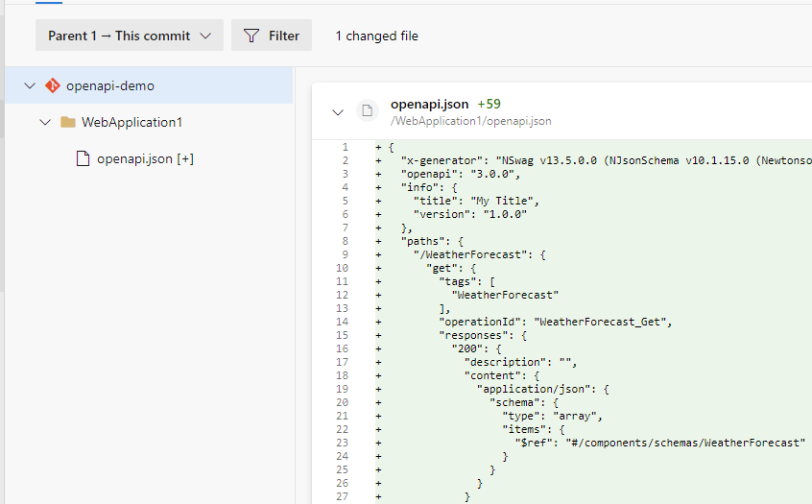Click the "application/json": { line
Viewport: 812px width, 504px height.
coord(542,390)
